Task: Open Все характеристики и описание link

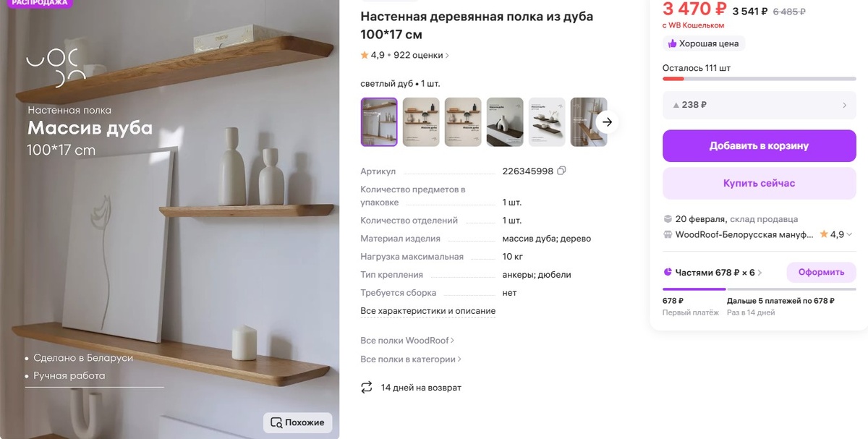Action: tap(428, 311)
